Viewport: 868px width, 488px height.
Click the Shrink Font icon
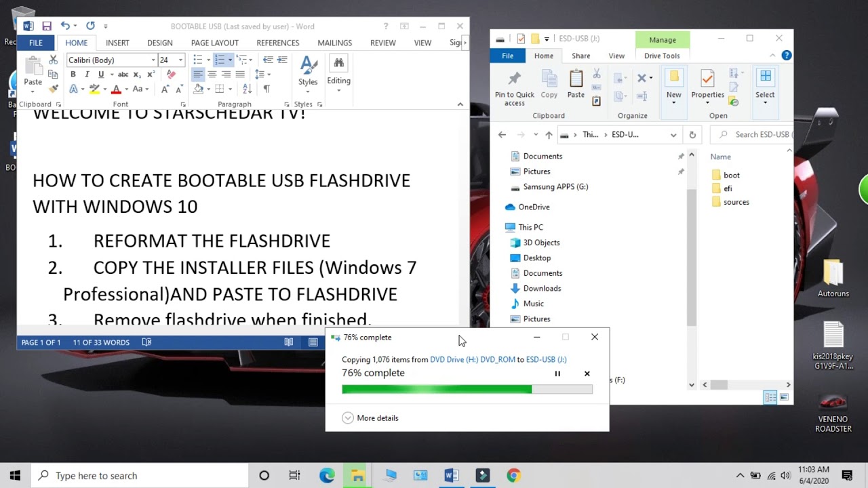pos(179,89)
